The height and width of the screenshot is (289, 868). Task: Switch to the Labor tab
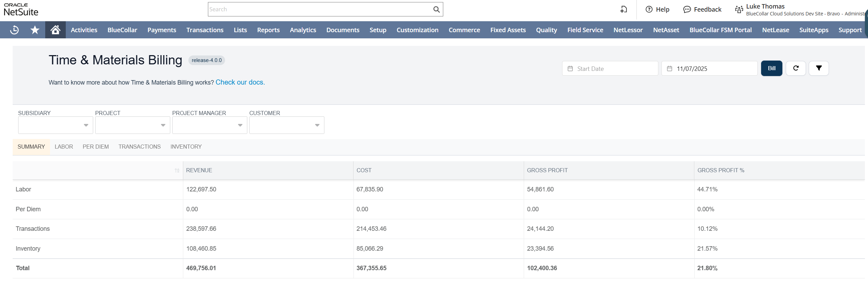coord(64,147)
